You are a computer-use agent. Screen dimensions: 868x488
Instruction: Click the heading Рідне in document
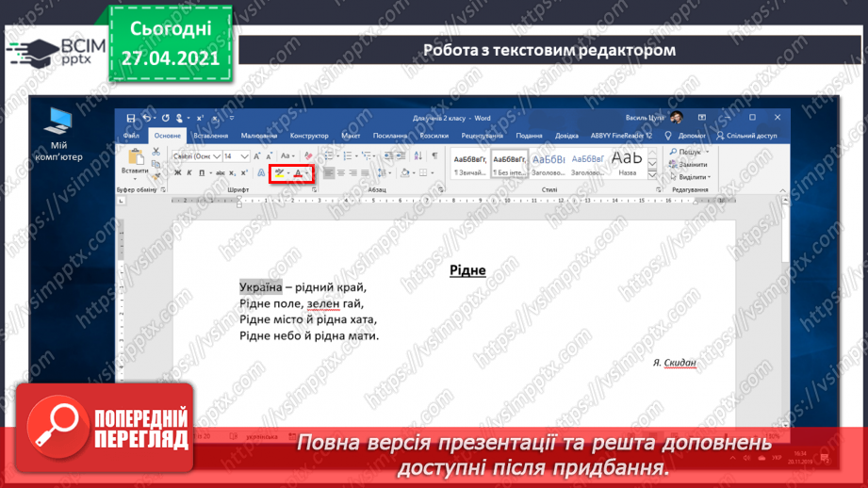[467, 270]
